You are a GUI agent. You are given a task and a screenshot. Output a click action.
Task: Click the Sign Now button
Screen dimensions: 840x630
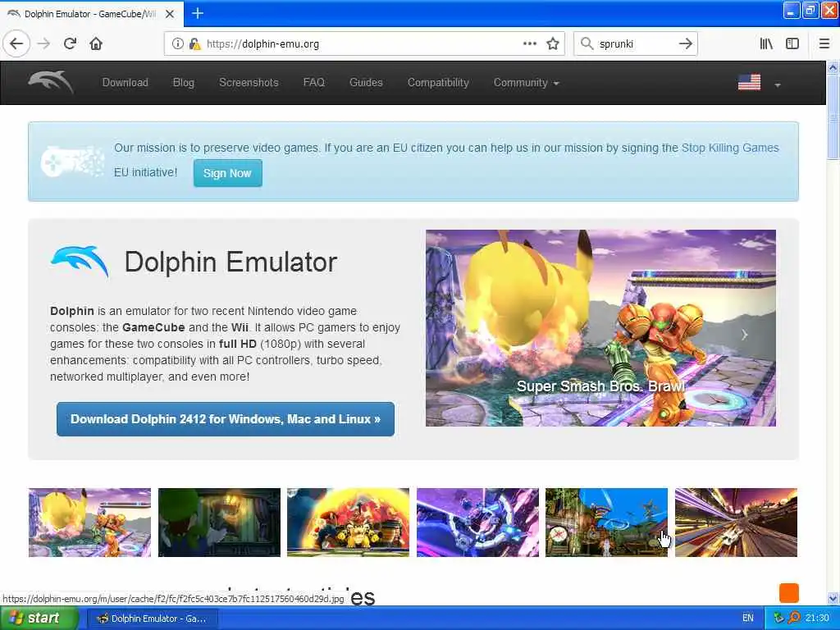click(228, 173)
